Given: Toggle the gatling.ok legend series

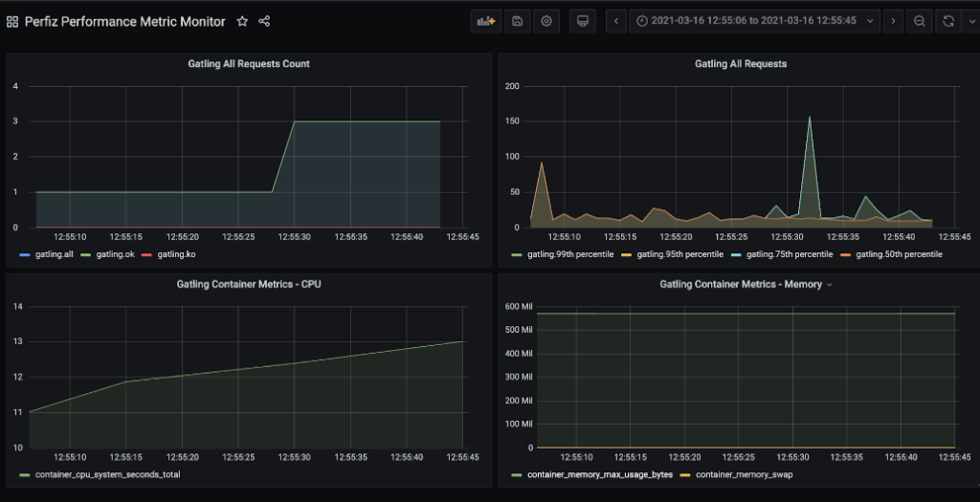Looking at the screenshot, I should pos(118,254).
